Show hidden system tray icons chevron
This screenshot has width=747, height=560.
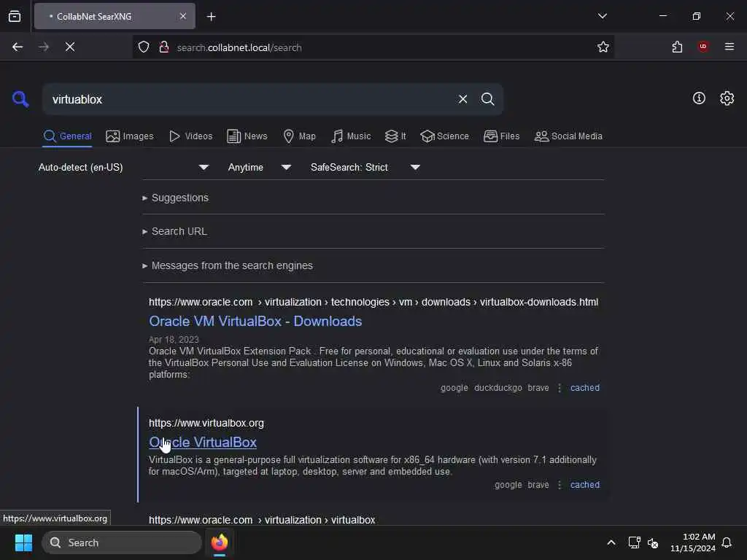(611, 542)
